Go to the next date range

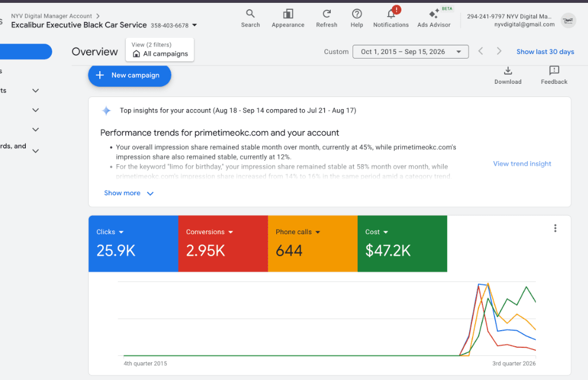click(x=499, y=51)
